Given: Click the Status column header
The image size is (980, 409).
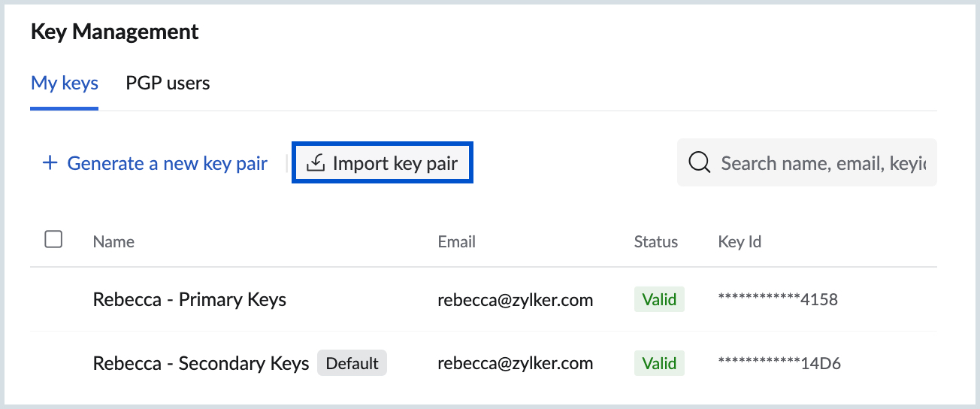Looking at the screenshot, I should pyautogui.click(x=656, y=242).
